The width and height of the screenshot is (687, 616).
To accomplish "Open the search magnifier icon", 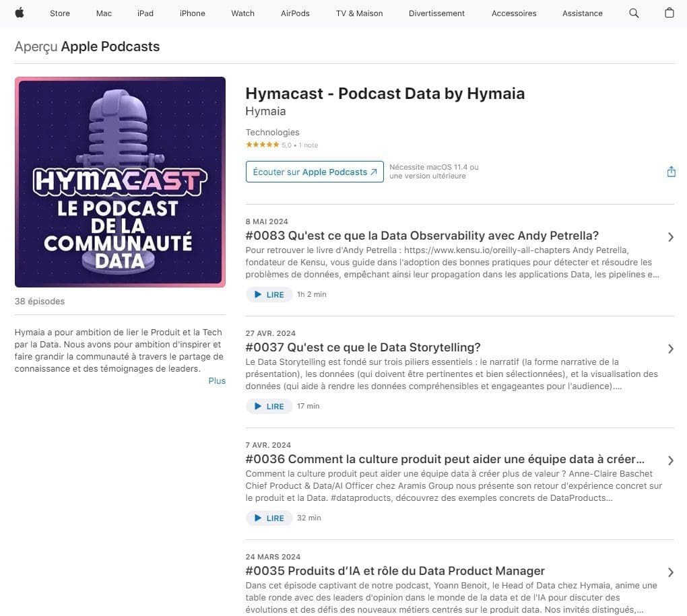I will 634,13.
